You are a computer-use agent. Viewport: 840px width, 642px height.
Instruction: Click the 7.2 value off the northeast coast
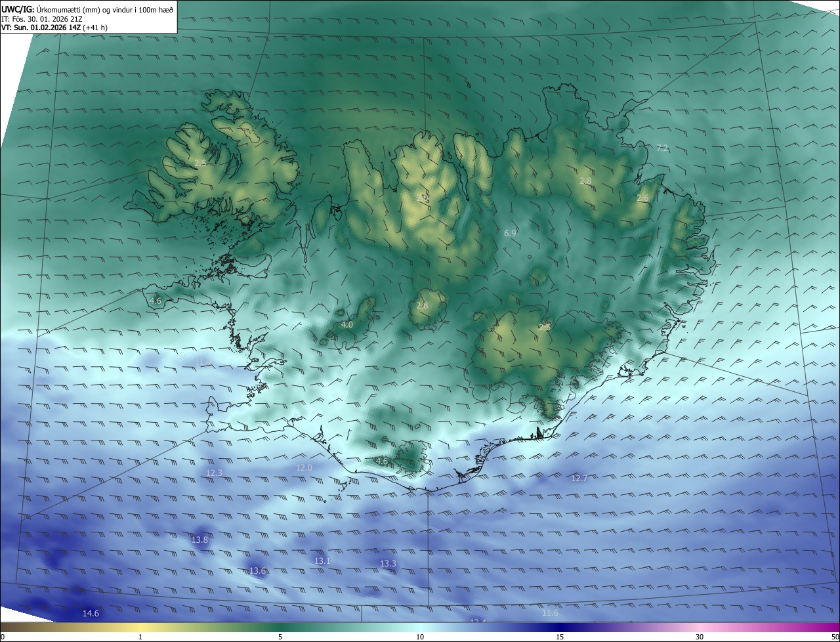(x=662, y=148)
